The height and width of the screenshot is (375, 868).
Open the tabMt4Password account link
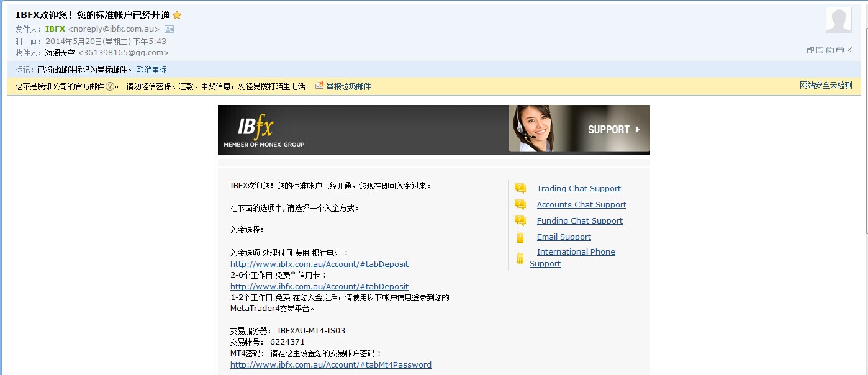click(x=330, y=365)
